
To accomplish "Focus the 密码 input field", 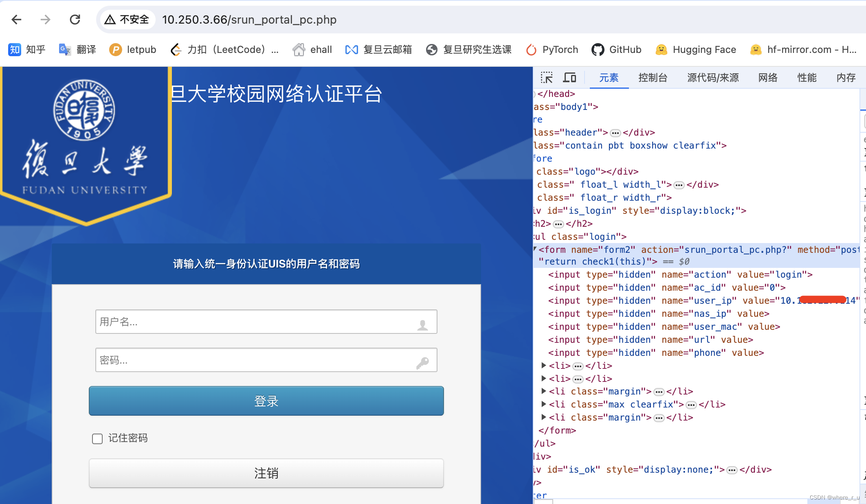I will click(257, 360).
